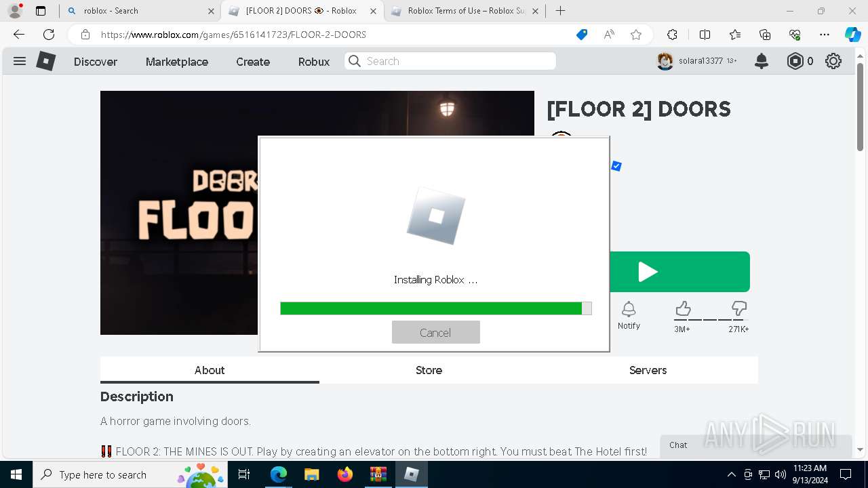Image resolution: width=868 pixels, height=488 pixels.
Task: Open the Roblox notifications bell
Action: pos(762,61)
